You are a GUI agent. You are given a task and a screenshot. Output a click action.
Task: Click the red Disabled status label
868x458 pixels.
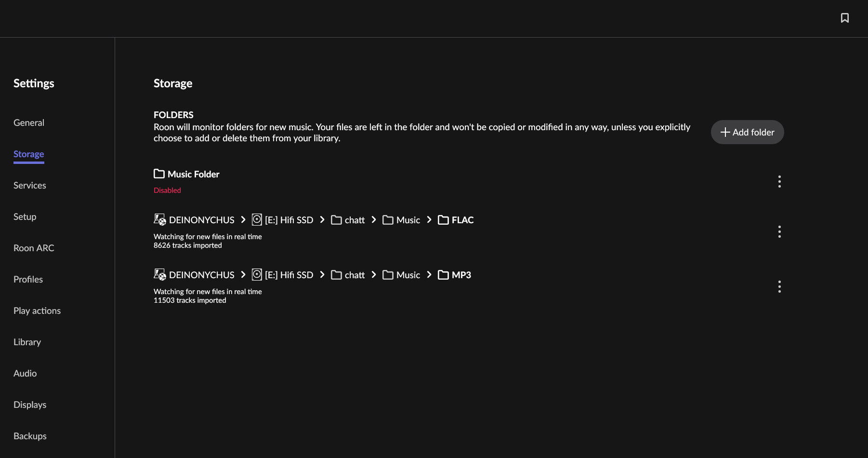[167, 190]
